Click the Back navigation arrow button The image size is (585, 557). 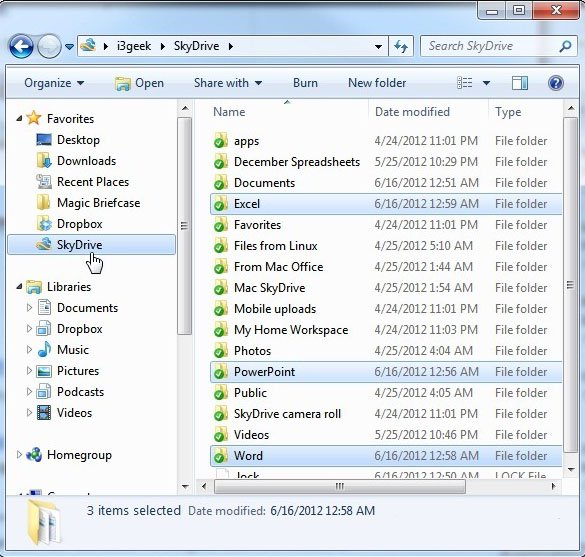(x=21, y=46)
